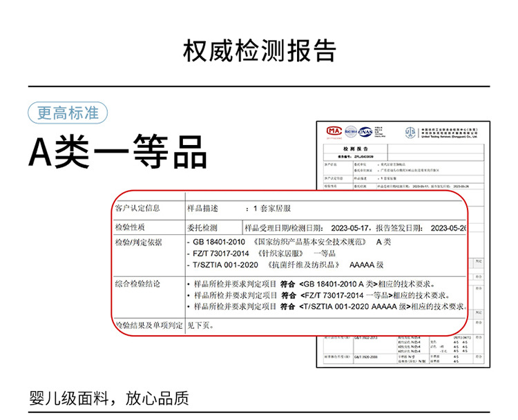Click the 见下页 cell
The width and height of the screenshot is (518, 420).
[200, 325]
